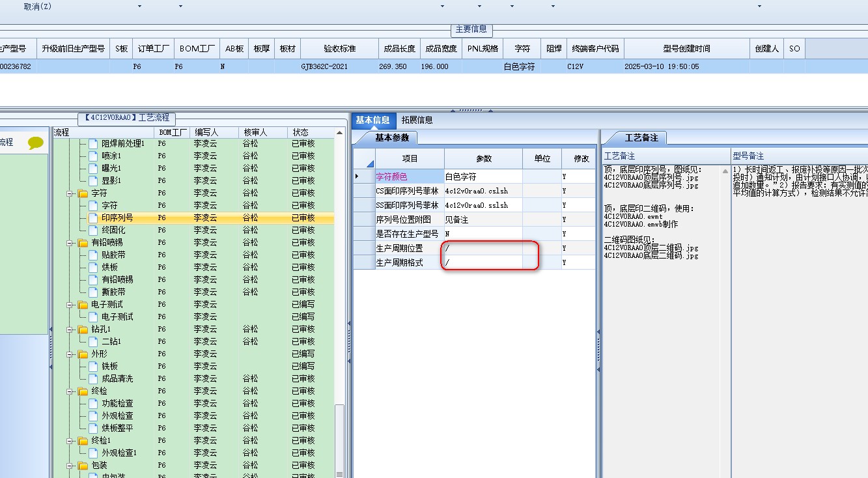Click the document icon for 阻焊前处理1
The image size is (868, 478).
coord(92,143)
